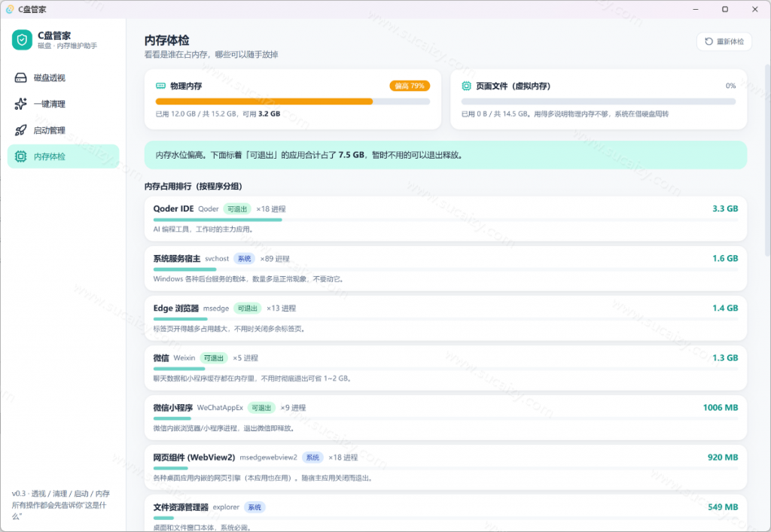The height and width of the screenshot is (532, 771).
Task: Click the 内存占用排行 section heading
Action: pos(194,186)
